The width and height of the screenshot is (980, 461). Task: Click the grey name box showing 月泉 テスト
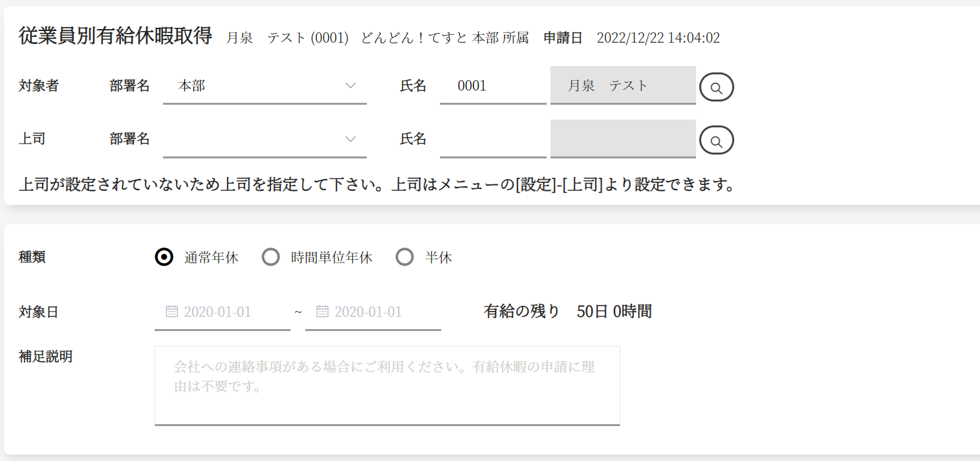point(622,85)
